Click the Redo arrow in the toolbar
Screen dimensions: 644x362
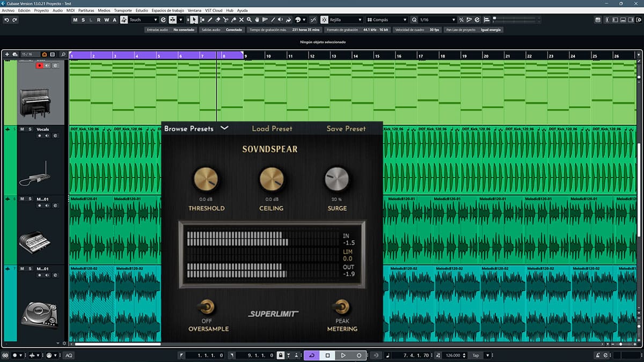14,20
